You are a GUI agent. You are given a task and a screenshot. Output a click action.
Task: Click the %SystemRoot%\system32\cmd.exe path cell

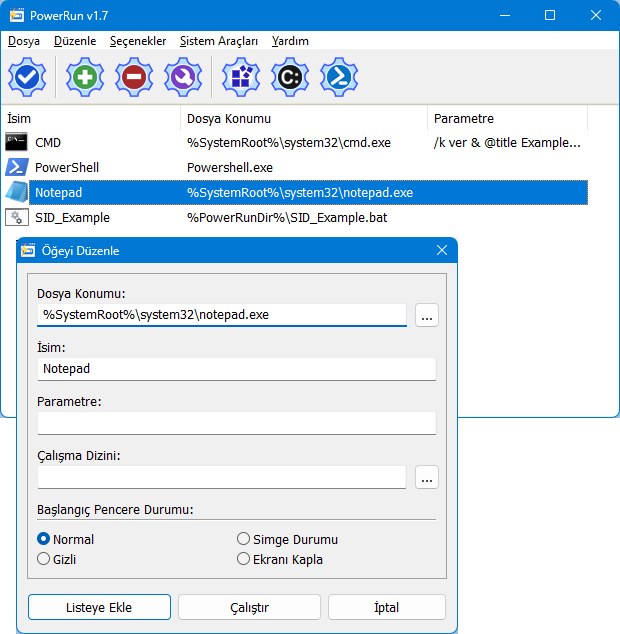(x=289, y=142)
